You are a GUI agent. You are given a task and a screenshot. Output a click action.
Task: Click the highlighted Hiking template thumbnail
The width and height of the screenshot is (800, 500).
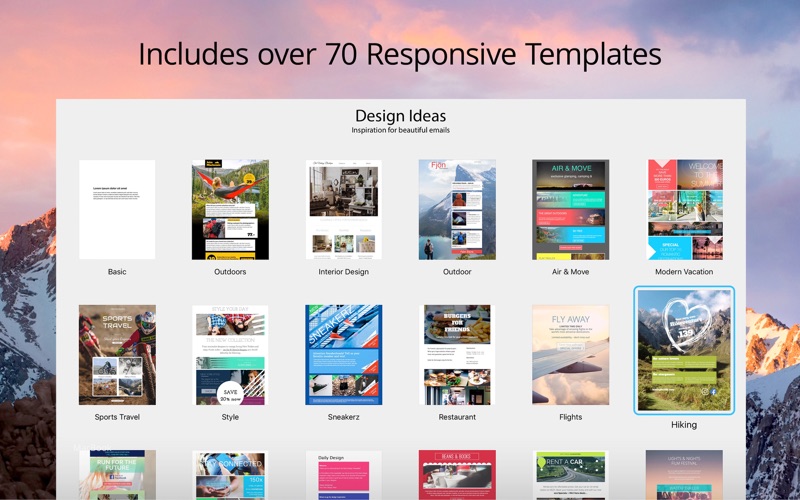tap(684, 350)
